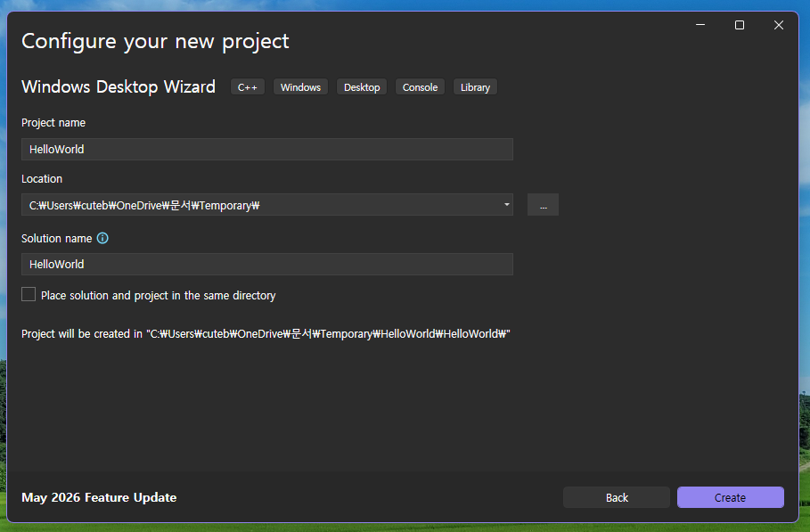Viewport: 810px width, 532px height.
Task: Go Back to the previous step
Action: click(x=617, y=497)
